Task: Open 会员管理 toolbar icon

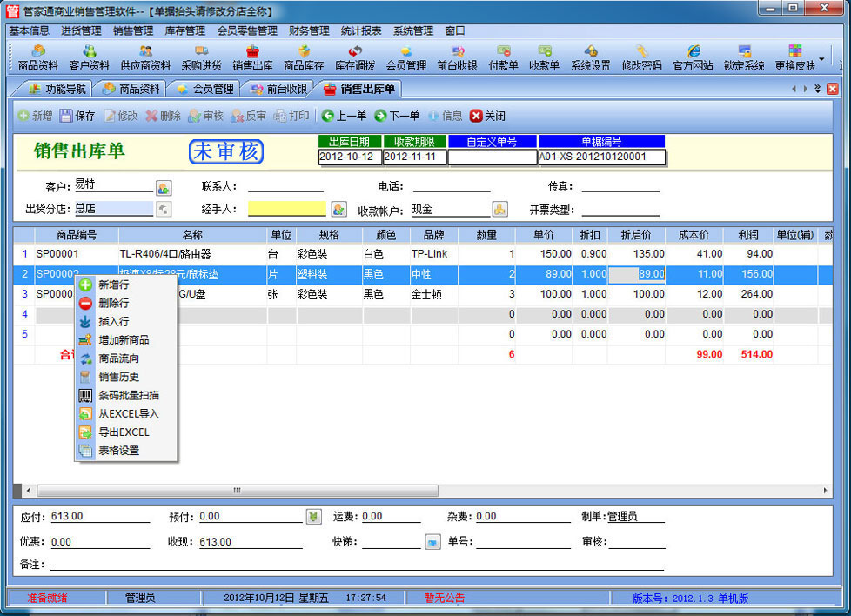Action: (x=405, y=57)
